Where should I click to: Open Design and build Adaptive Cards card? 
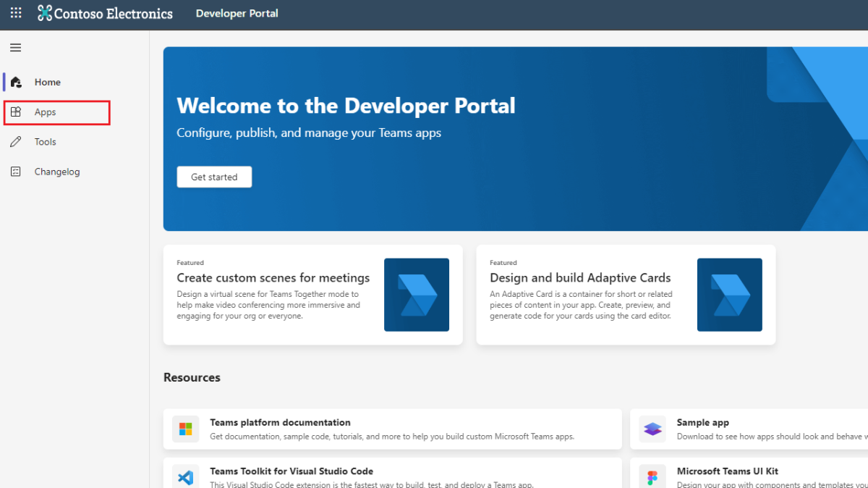[580, 278]
